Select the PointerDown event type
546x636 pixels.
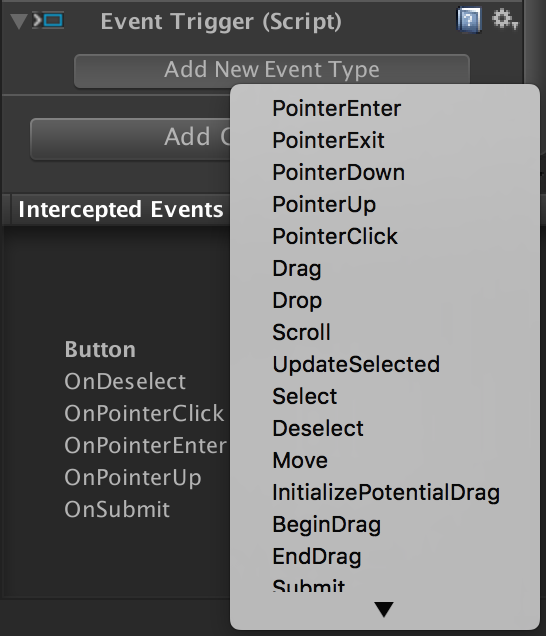point(385,172)
